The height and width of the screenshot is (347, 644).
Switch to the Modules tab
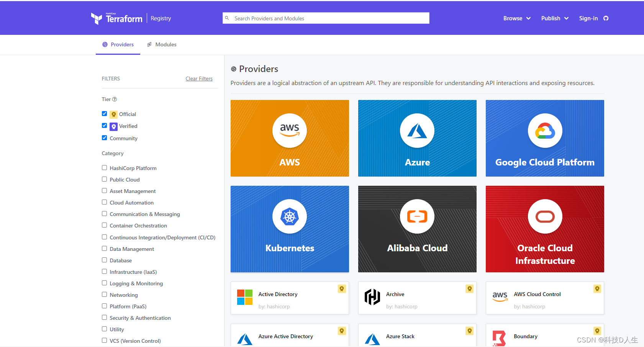tap(166, 44)
